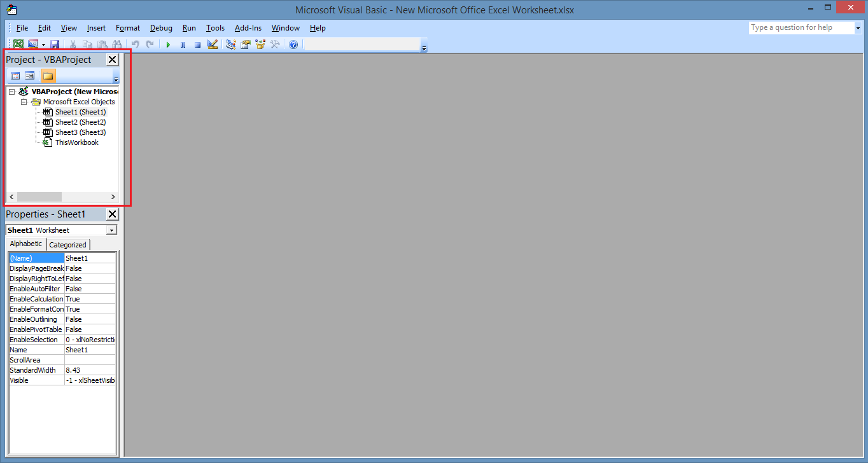The width and height of the screenshot is (868, 463).
Task: Collapse Microsoft Excel Objects folder node
Action: coord(24,102)
